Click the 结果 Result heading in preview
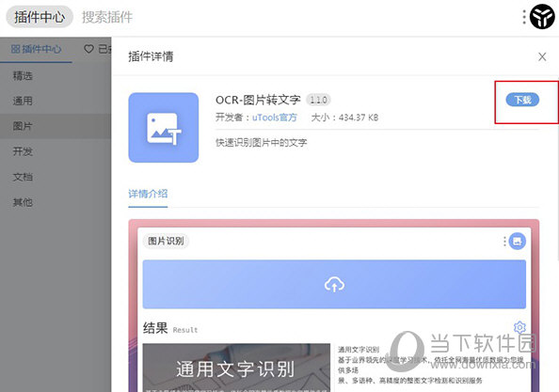559x392 pixels. click(x=170, y=328)
